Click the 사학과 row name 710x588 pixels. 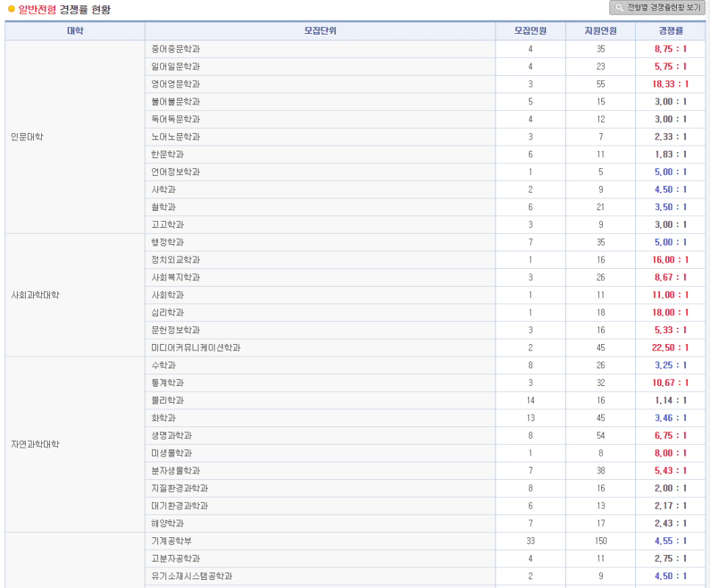coord(163,190)
